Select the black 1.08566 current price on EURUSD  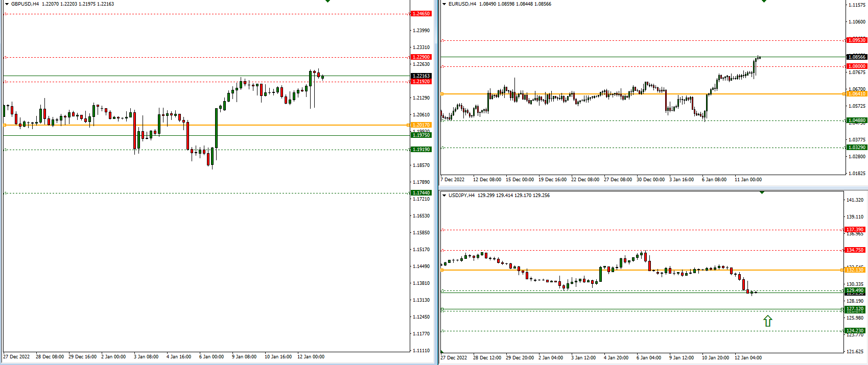pyautogui.click(x=857, y=57)
